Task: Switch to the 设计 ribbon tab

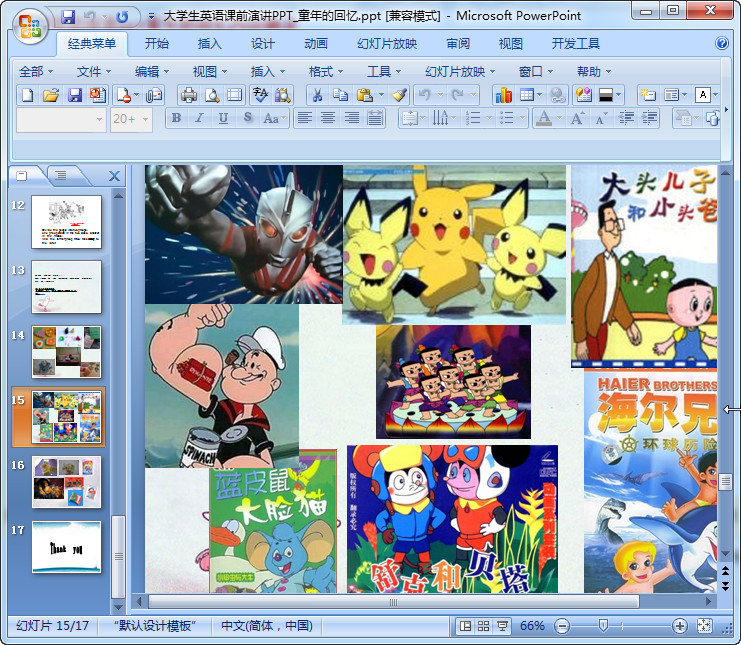Action: pos(263,43)
